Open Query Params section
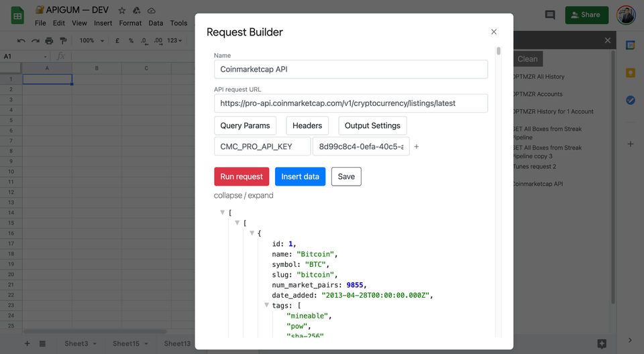 [x=246, y=125]
